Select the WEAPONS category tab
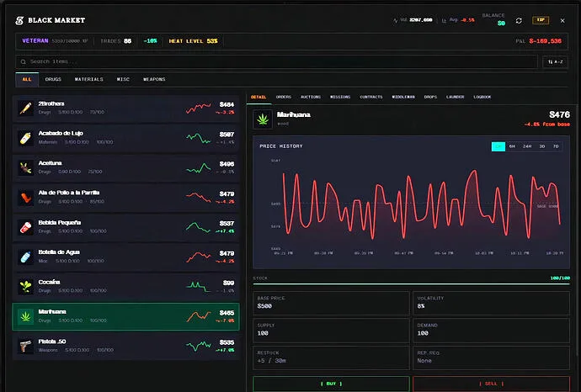 [x=154, y=80]
